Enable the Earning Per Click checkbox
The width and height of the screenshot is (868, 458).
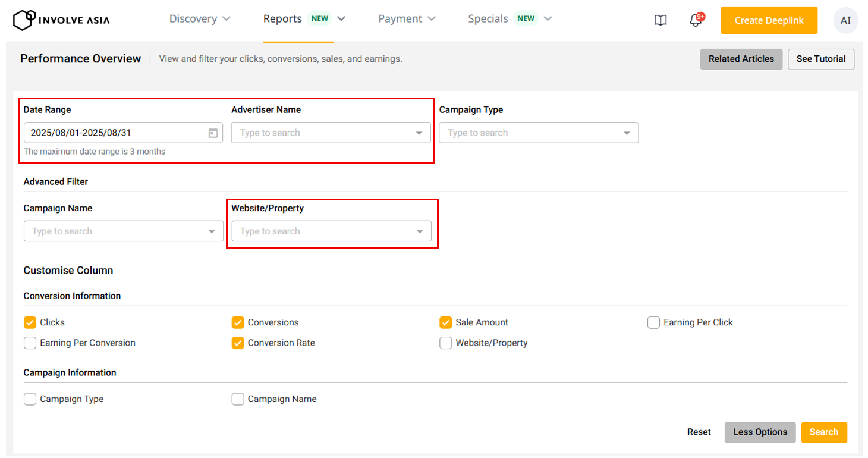pos(653,322)
